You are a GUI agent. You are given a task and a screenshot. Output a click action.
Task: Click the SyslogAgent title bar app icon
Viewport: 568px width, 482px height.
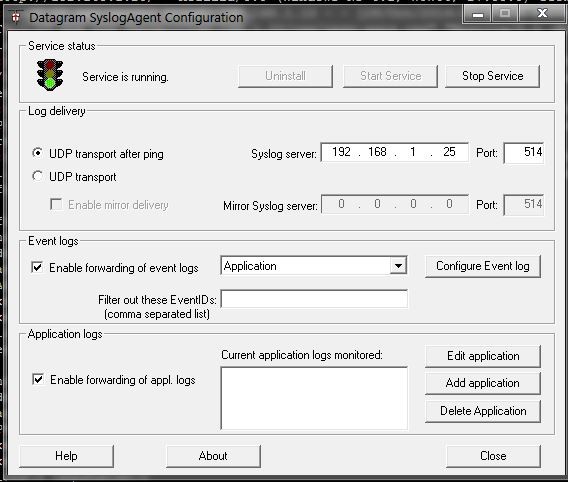point(16,17)
